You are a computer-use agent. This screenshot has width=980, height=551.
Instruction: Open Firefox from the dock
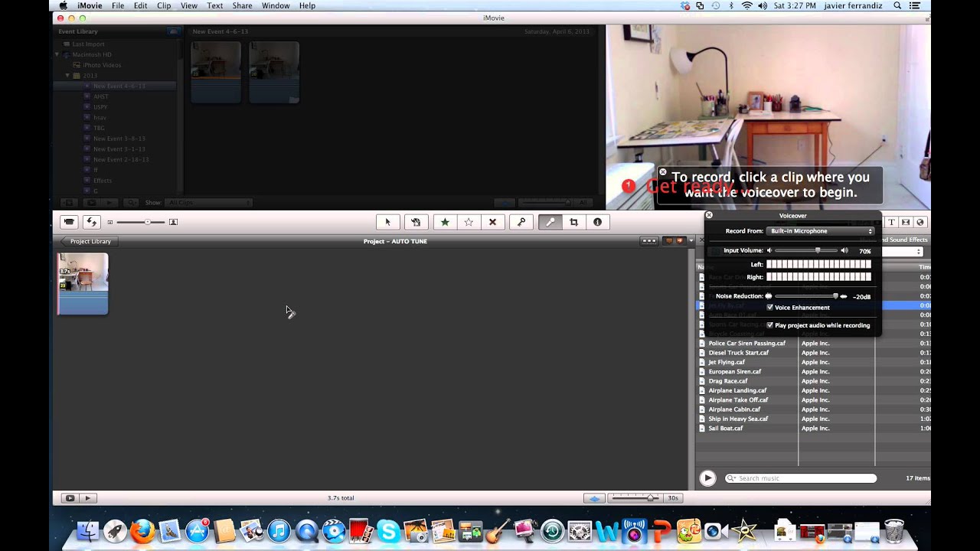(142, 530)
